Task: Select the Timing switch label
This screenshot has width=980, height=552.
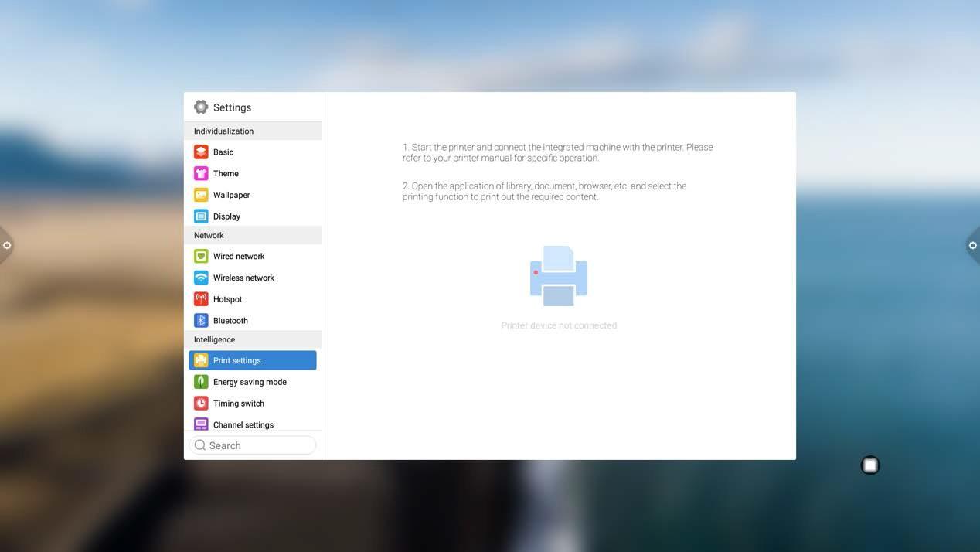Action: [239, 404]
